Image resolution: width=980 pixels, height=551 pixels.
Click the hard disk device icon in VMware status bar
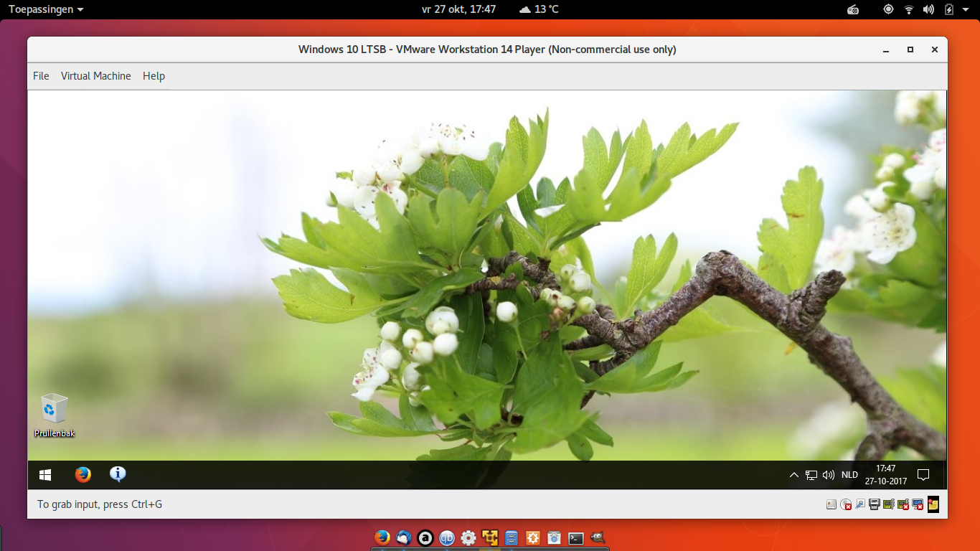click(x=831, y=504)
